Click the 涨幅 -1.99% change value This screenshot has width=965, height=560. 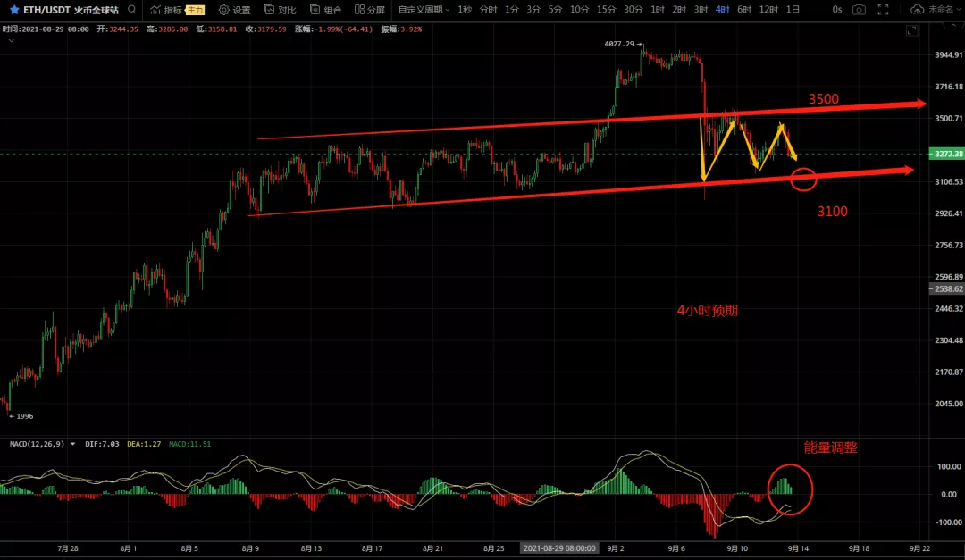point(333,29)
